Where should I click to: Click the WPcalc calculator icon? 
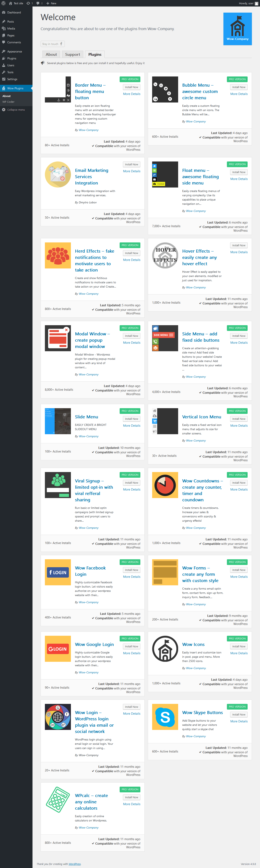click(x=58, y=800)
